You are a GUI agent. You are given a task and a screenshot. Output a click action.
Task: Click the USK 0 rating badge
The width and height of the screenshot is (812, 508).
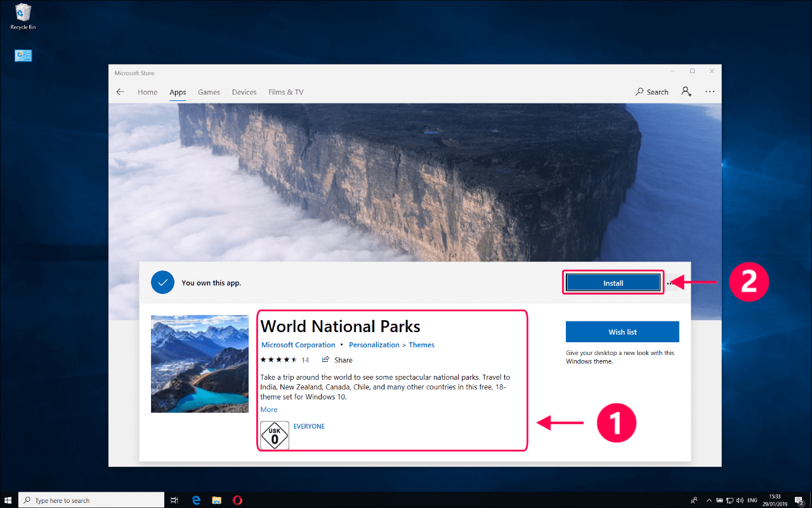275,436
